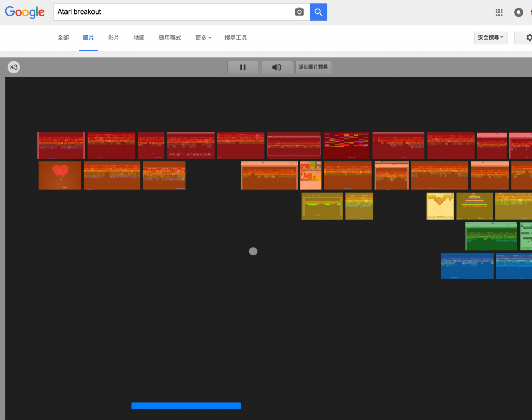Click the gray game ball

click(x=253, y=251)
